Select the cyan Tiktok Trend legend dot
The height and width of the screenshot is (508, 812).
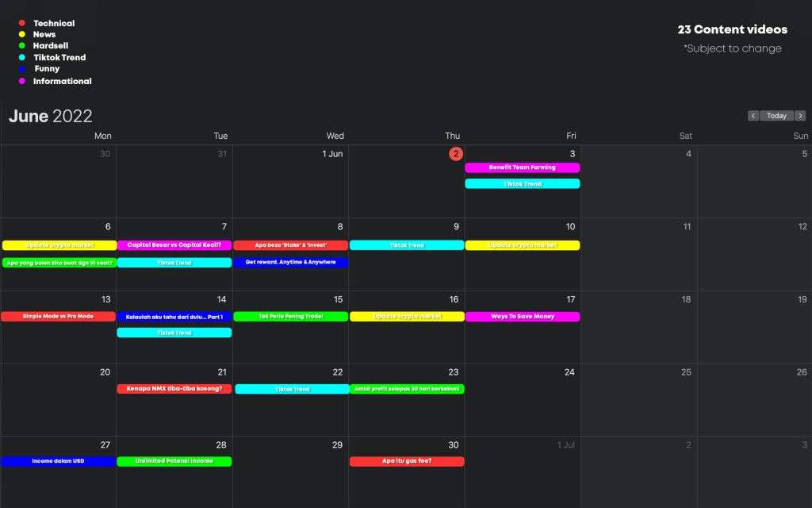(22, 58)
